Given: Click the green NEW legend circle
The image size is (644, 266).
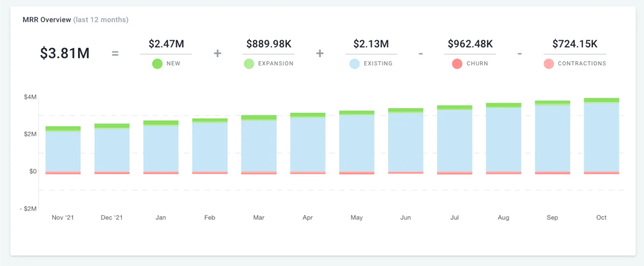Looking at the screenshot, I should [x=157, y=64].
